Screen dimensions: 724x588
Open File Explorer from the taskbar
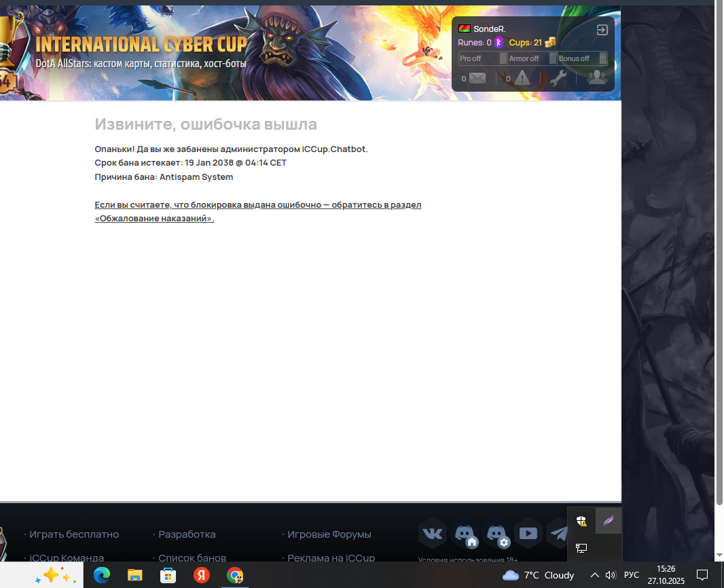click(x=135, y=576)
